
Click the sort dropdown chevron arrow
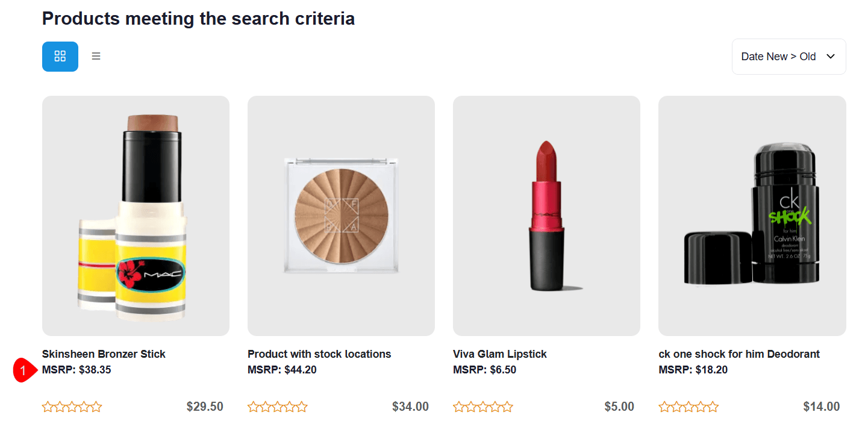click(x=831, y=57)
